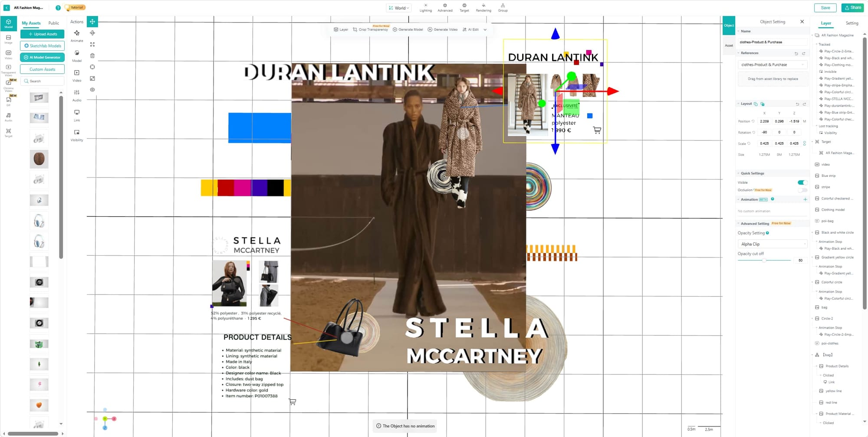
Task: Toggle the Occlusion switch
Action: click(802, 190)
